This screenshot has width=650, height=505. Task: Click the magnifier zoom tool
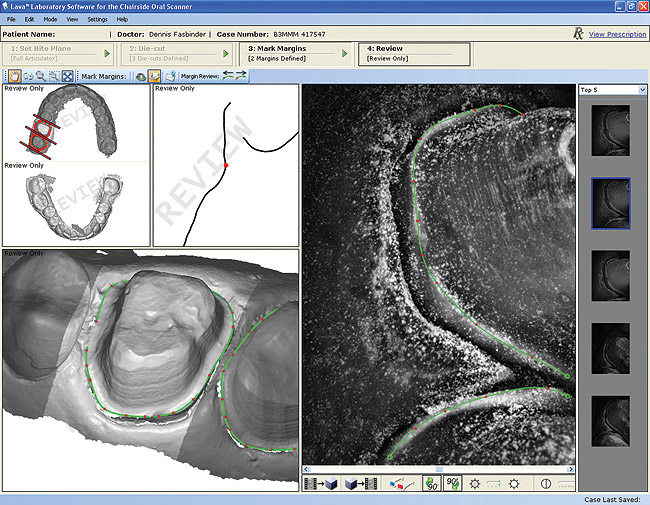click(40, 76)
